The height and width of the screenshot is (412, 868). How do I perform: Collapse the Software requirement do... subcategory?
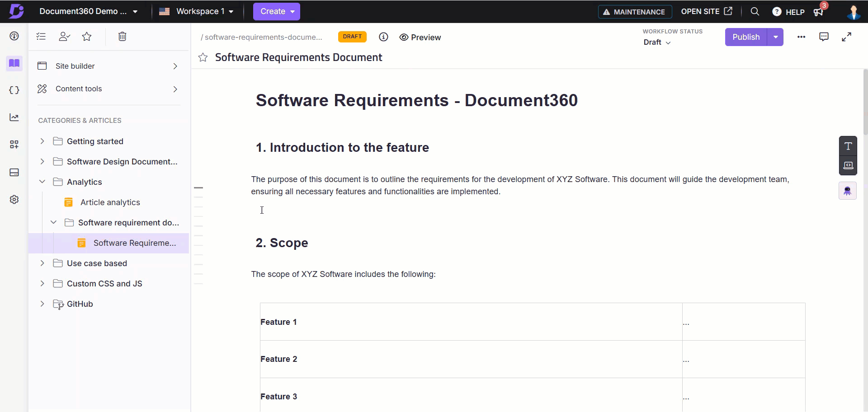point(53,222)
